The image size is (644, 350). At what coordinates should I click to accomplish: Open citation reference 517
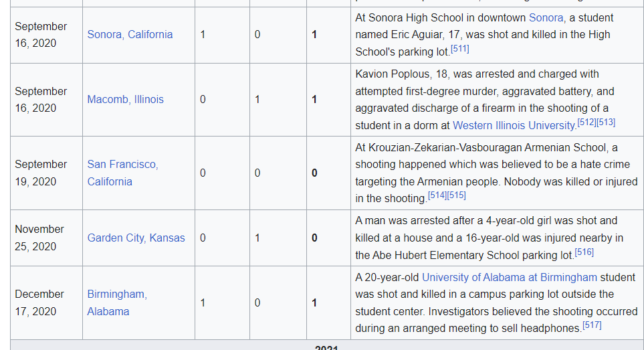click(x=592, y=325)
